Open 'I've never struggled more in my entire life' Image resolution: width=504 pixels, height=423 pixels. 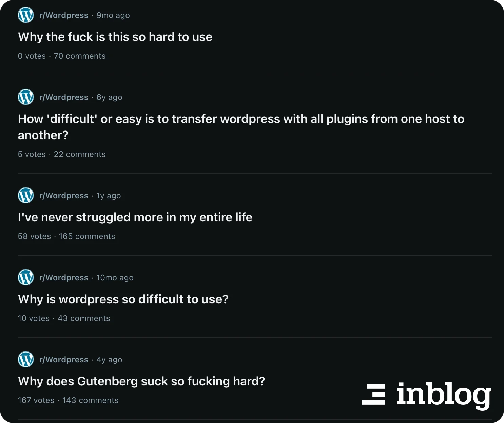pos(135,217)
